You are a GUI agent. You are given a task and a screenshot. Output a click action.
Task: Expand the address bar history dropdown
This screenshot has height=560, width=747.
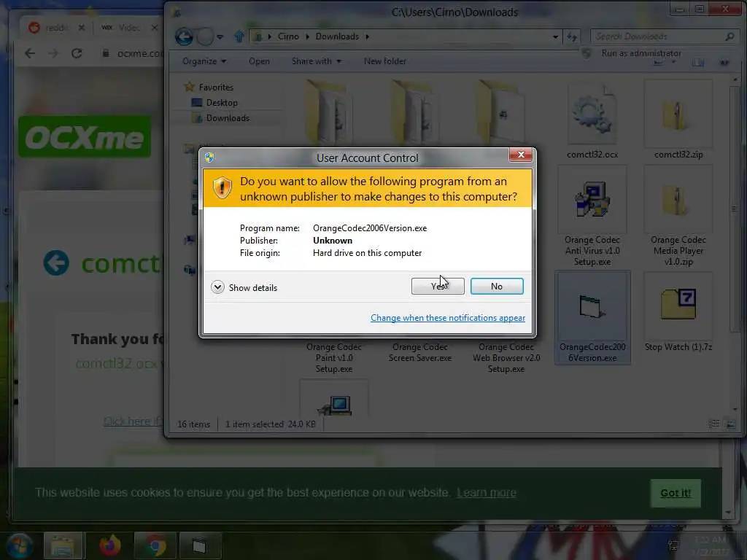point(555,36)
